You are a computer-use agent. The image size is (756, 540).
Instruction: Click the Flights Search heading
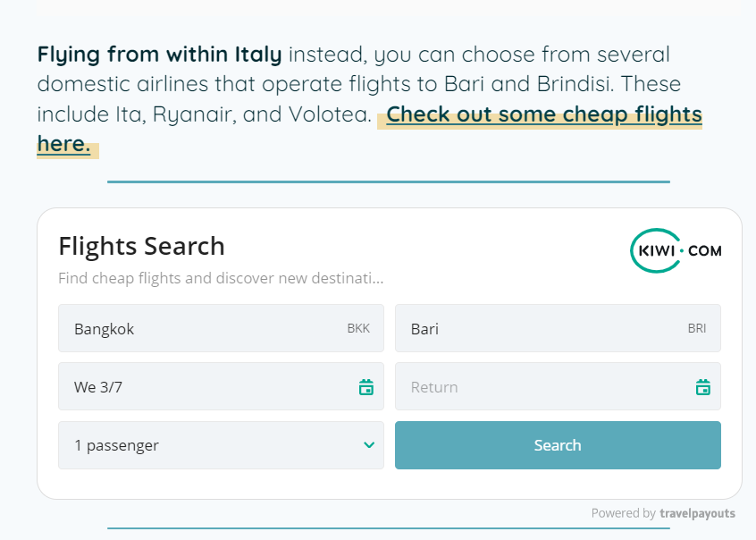click(x=141, y=245)
